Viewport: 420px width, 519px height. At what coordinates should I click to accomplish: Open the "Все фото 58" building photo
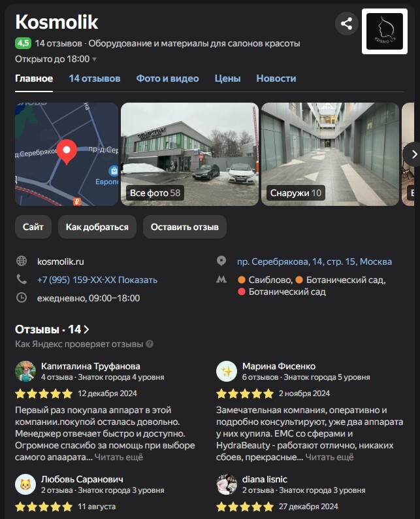click(189, 154)
